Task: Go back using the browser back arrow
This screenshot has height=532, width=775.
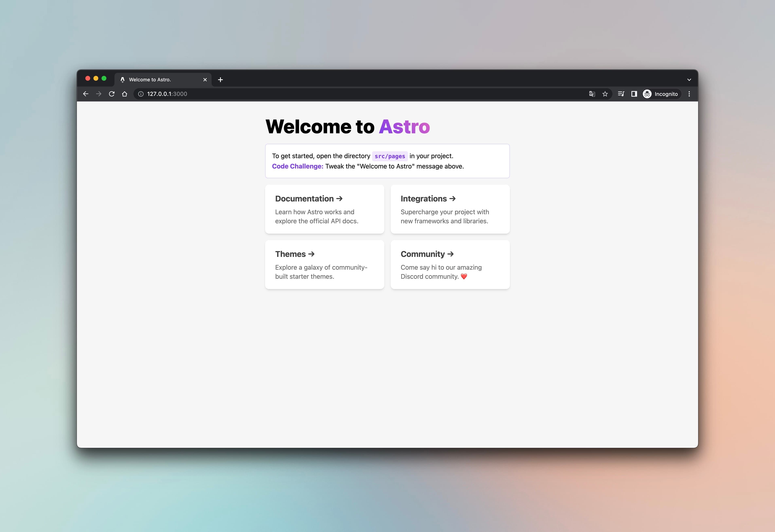Action: [86, 94]
